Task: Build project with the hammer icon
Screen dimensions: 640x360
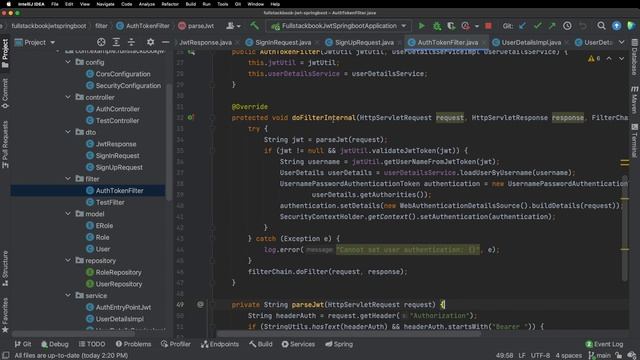Action: [254, 26]
